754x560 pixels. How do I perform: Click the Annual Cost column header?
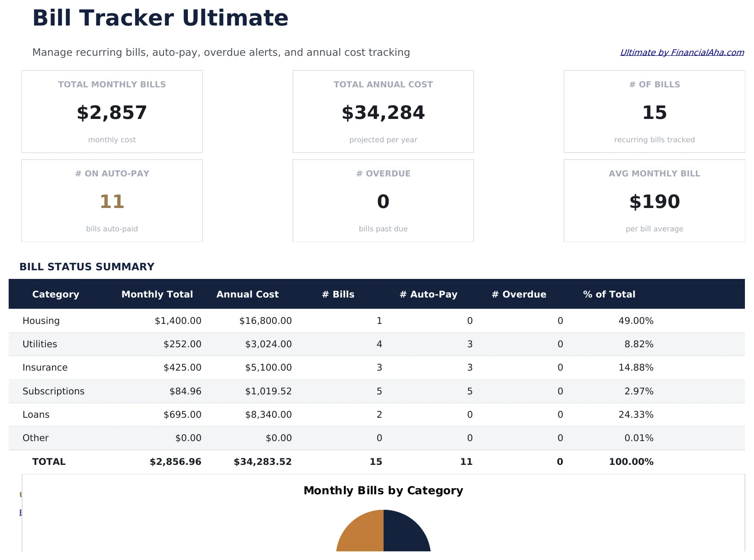tap(247, 294)
